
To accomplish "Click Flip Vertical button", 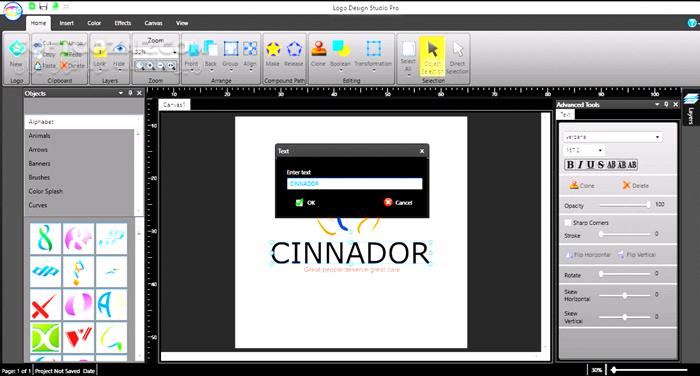I will [636, 255].
